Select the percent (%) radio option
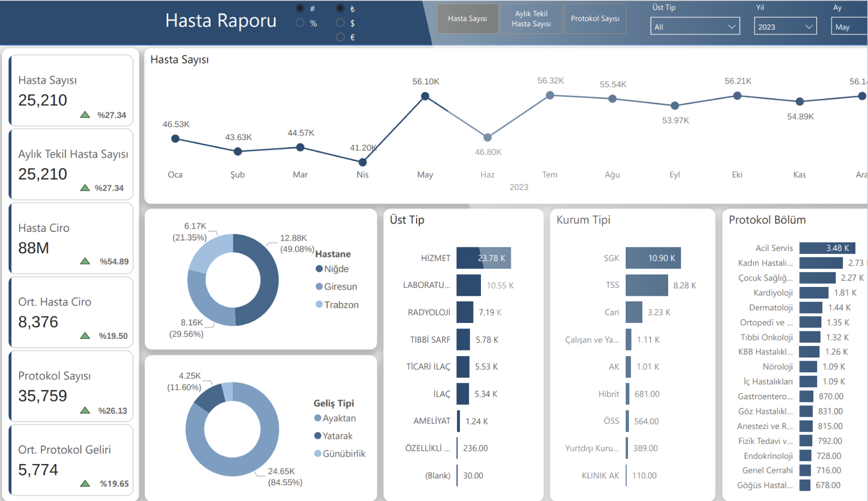The image size is (868, 501). coord(300,23)
